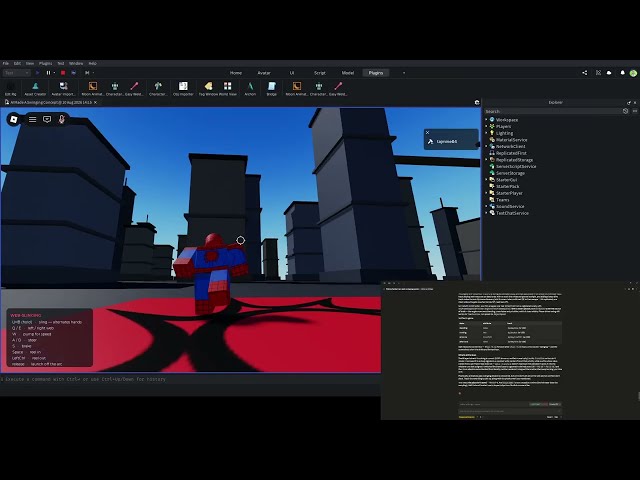Close the player notification popup

coord(427,132)
